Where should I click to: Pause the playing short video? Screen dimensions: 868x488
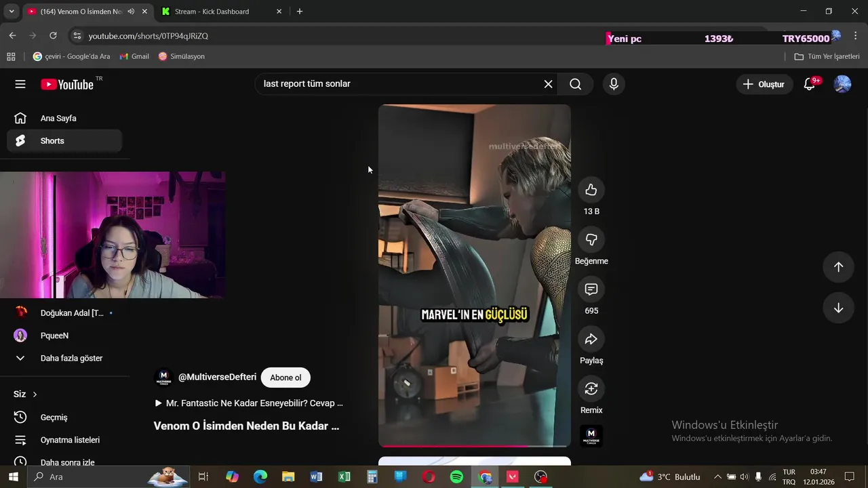pyautogui.click(x=475, y=275)
